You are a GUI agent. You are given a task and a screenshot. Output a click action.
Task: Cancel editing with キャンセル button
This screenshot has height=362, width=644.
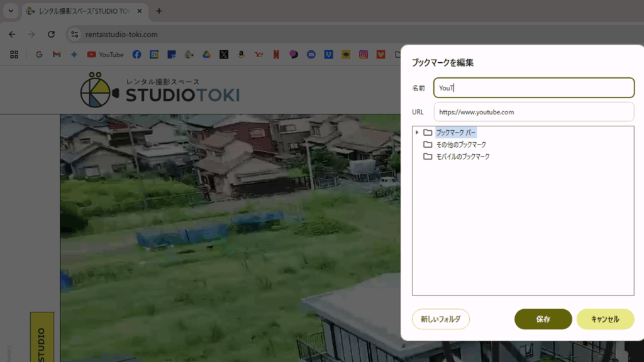pos(605,319)
